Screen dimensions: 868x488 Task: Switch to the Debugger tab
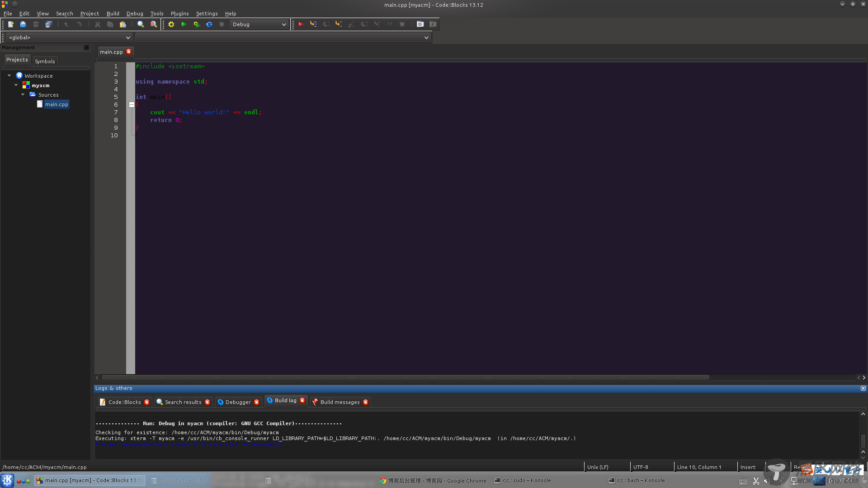click(x=237, y=402)
